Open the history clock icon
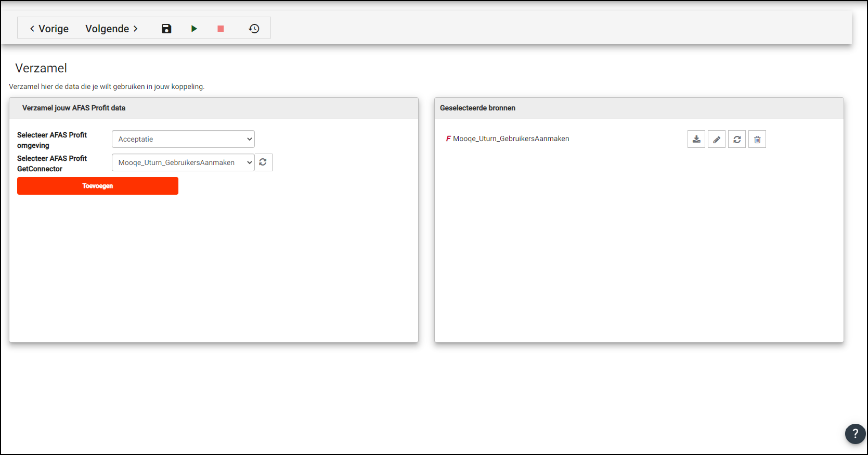 (x=254, y=29)
